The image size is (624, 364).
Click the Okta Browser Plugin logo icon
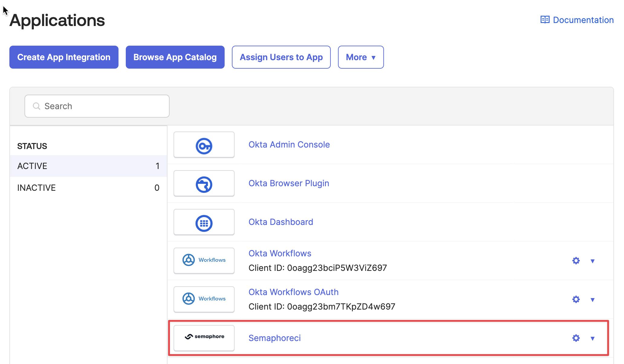pos(204,184)
